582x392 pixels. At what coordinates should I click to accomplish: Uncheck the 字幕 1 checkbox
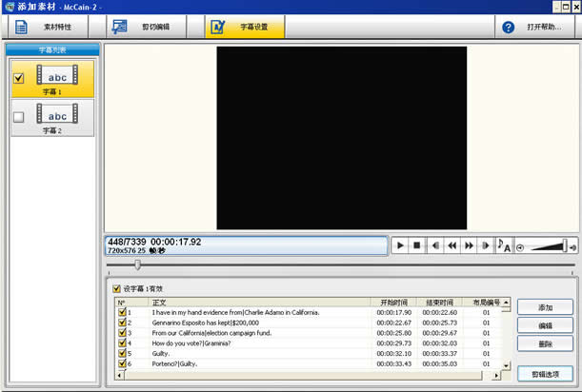(18, 78)
